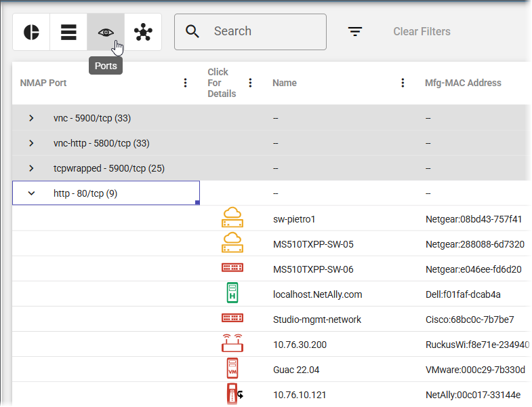Viewport: 532px width, 407px height.
Task: Select localhost.NetAlly.com name cell
Action: [318, 294]
